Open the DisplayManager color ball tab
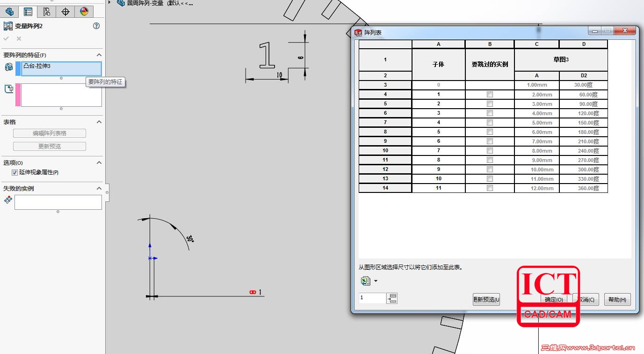 pyautogui.click(x=84, y=12)
